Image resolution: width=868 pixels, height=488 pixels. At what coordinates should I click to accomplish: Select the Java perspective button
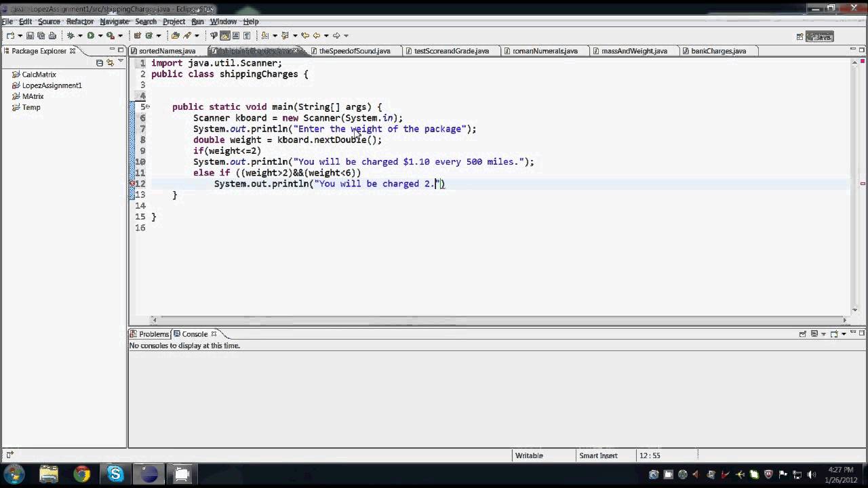pyautogui.click(x=819, y=37)
